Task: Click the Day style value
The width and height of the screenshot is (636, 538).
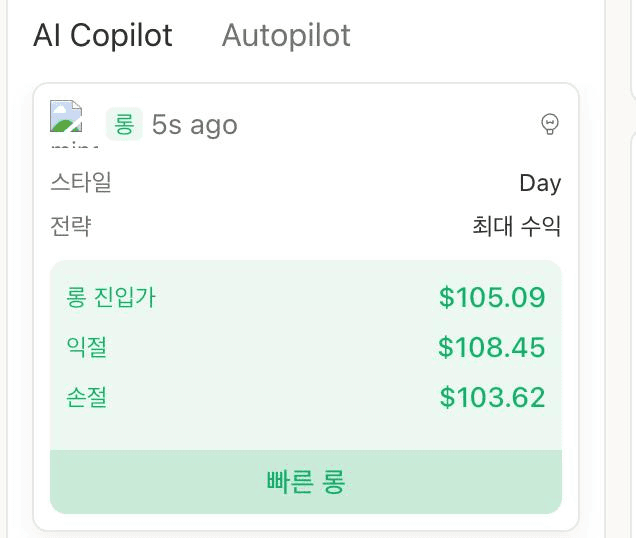Action: [540, 184]
